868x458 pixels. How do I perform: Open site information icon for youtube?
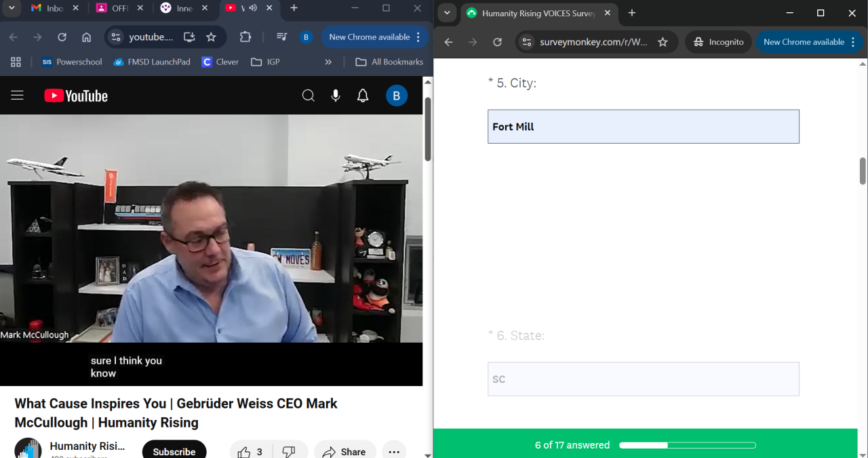(x=116, y=37)
